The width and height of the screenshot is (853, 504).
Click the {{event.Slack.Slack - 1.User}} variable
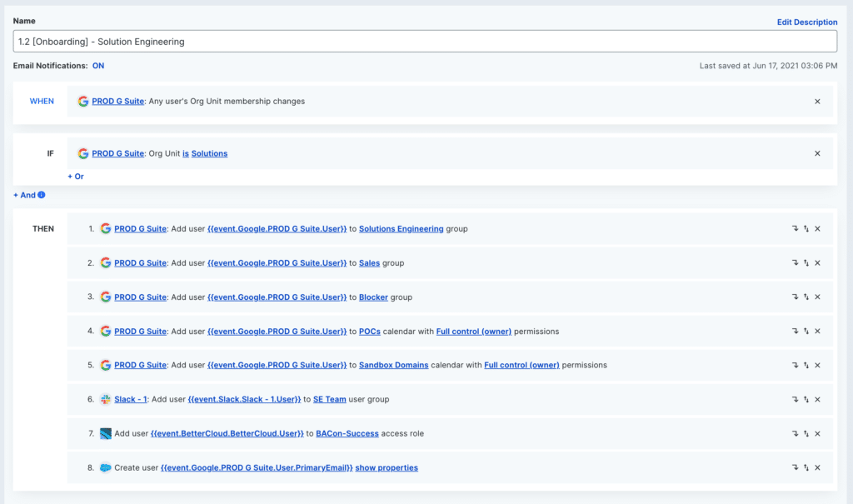point(244,400)
